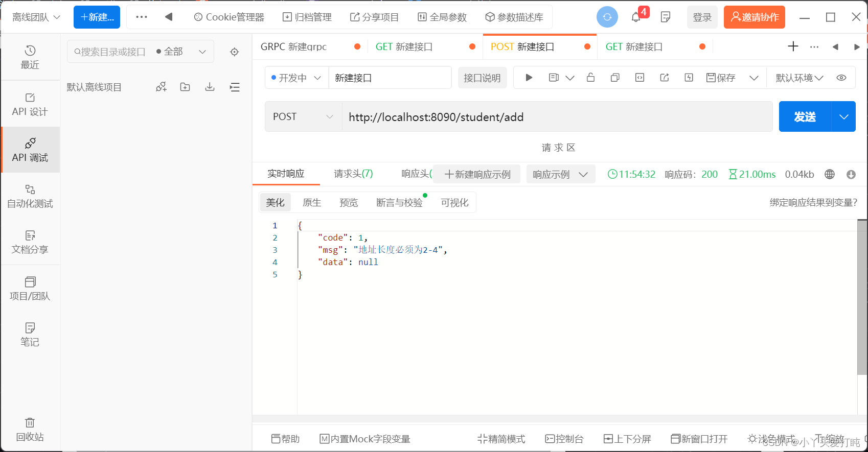This screenshot has height=452, width=868.
Task: Expand the 发送 send options arrow
Action: point(843,116)
